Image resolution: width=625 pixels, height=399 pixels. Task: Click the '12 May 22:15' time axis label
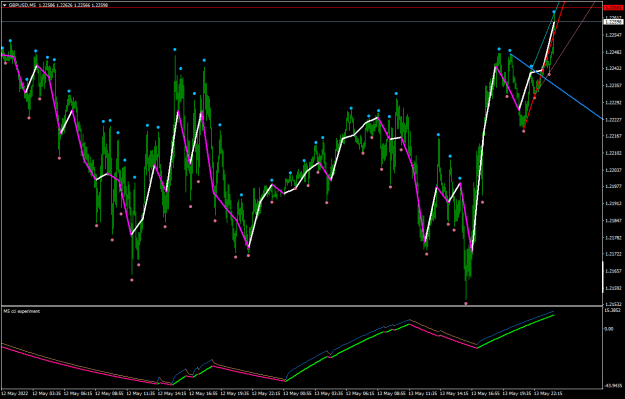[x=266, y=394]
